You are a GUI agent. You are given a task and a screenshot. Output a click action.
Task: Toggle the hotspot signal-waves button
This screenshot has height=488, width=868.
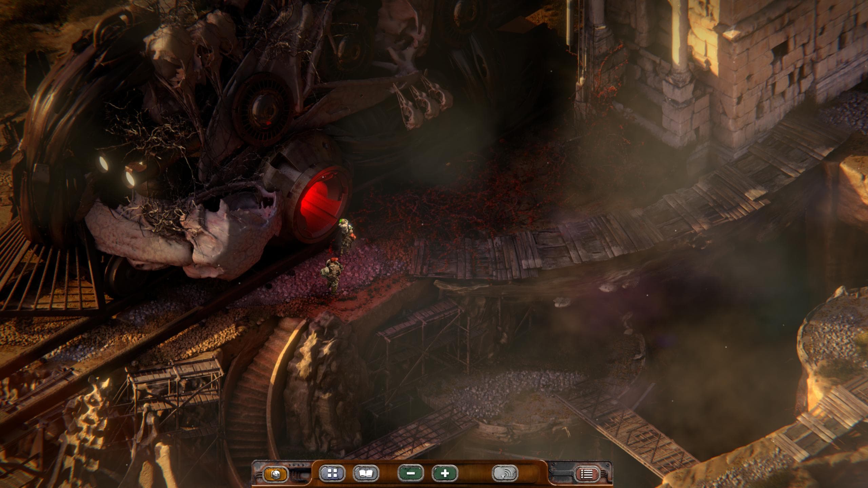[505, 473]
